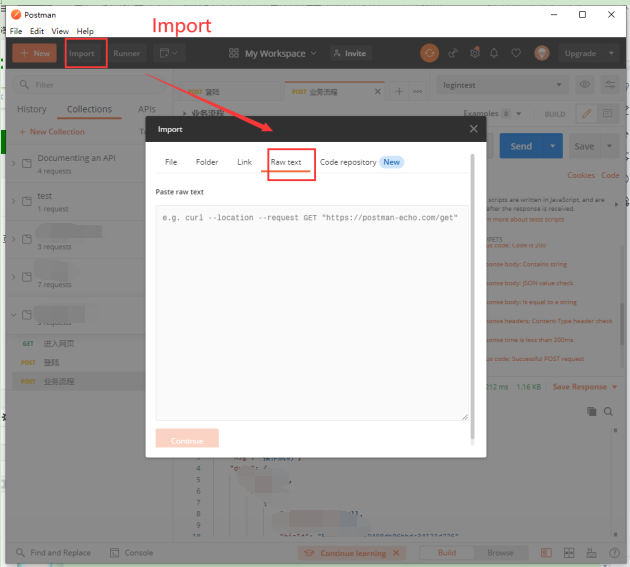Open Save Response dropdown

click(585, 387)
